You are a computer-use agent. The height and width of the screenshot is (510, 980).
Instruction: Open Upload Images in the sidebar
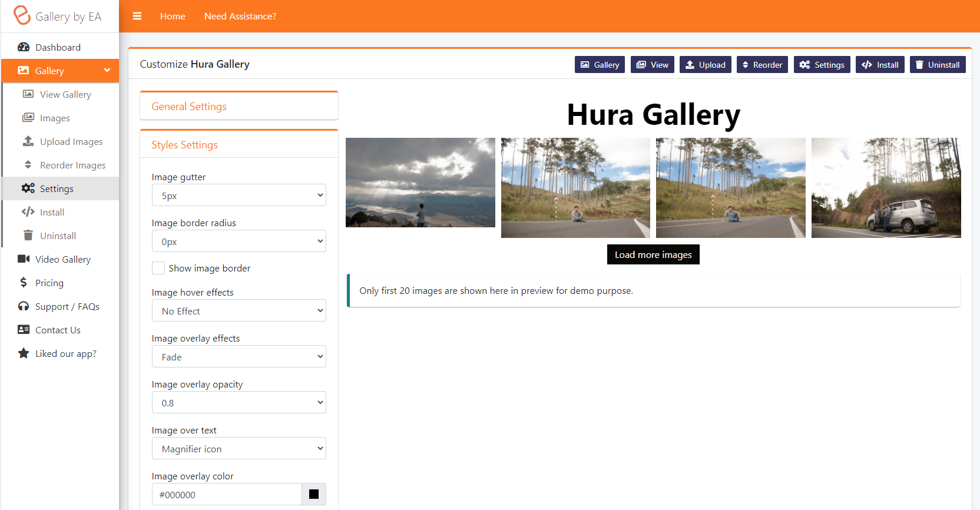[61, 141]
